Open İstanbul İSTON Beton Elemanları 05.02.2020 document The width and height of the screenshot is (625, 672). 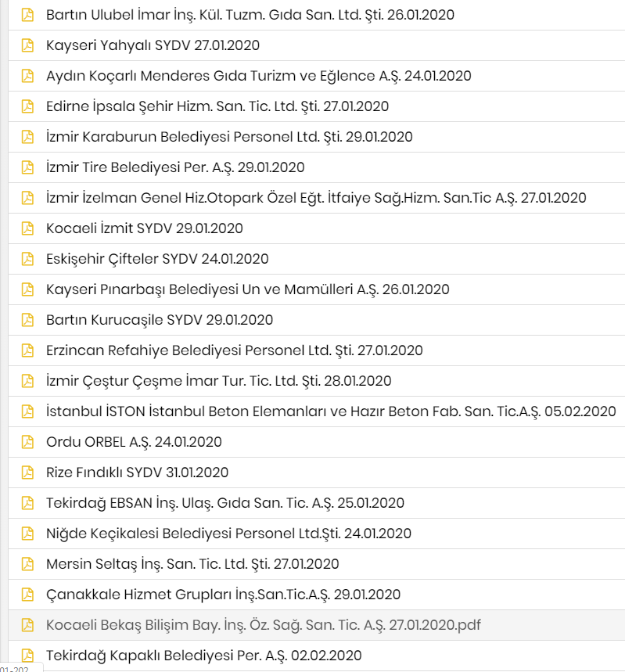[331, 411]
